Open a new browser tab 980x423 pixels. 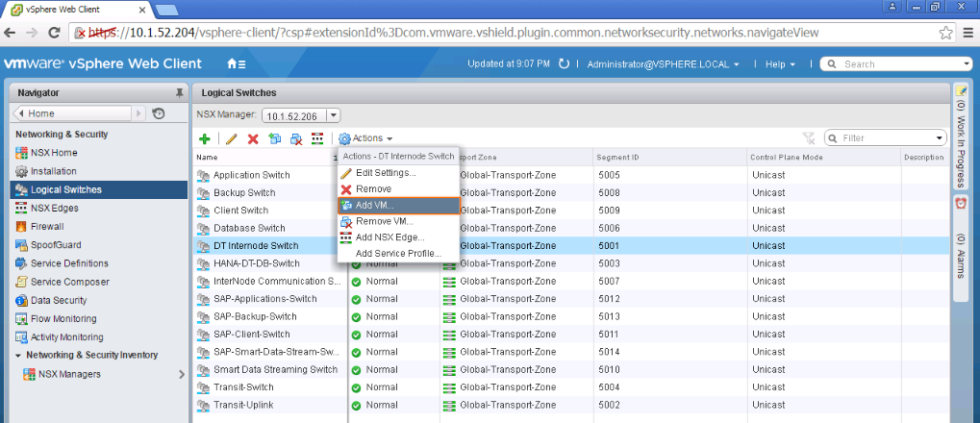[166, 10]
